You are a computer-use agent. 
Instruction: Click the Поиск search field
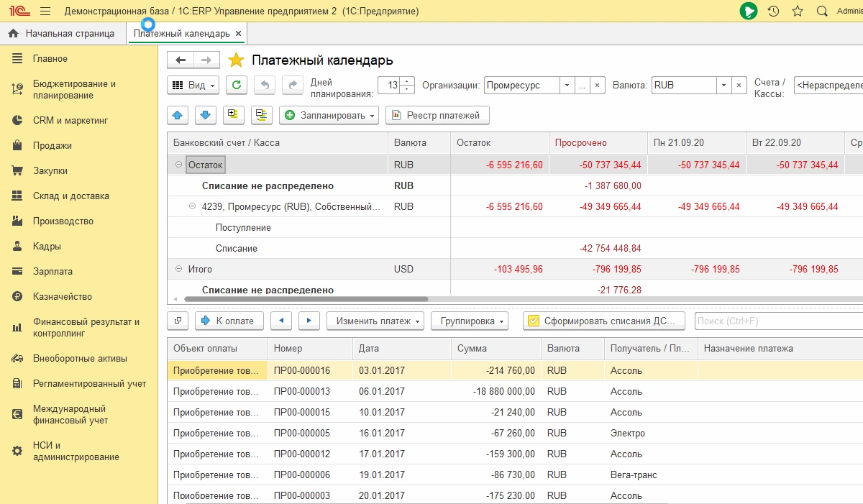(777, 321)
